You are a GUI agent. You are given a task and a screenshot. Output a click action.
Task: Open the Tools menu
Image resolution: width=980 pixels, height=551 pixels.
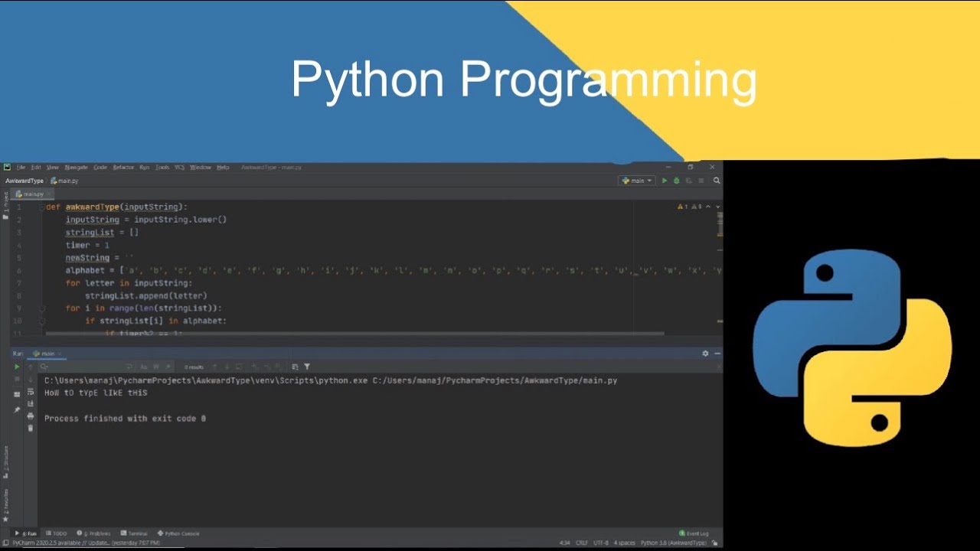[x=162, y=167]
